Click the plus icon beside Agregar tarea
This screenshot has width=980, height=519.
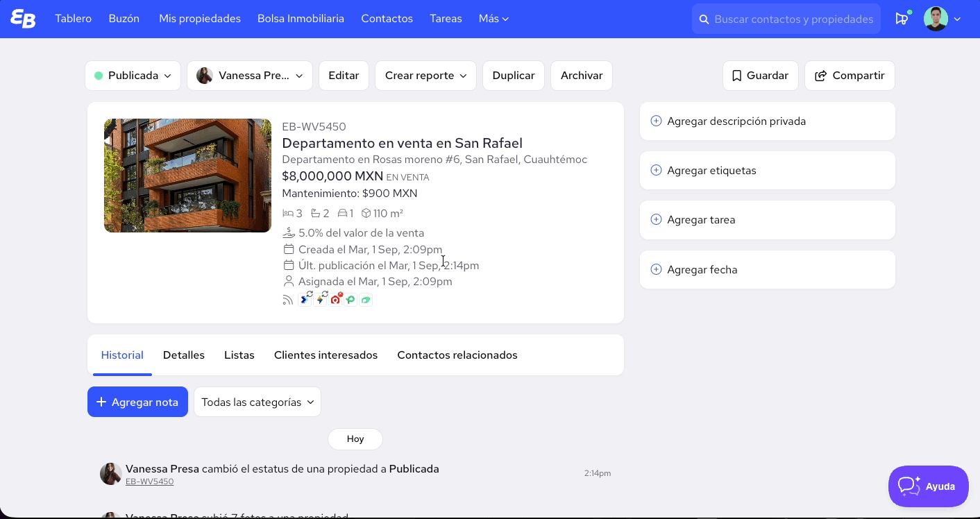656,219
